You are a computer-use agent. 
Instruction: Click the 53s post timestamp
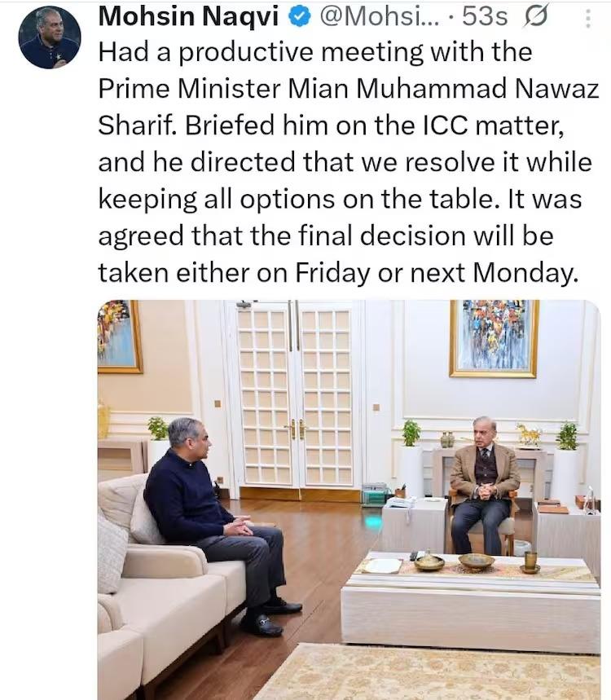tap(485, 17)
